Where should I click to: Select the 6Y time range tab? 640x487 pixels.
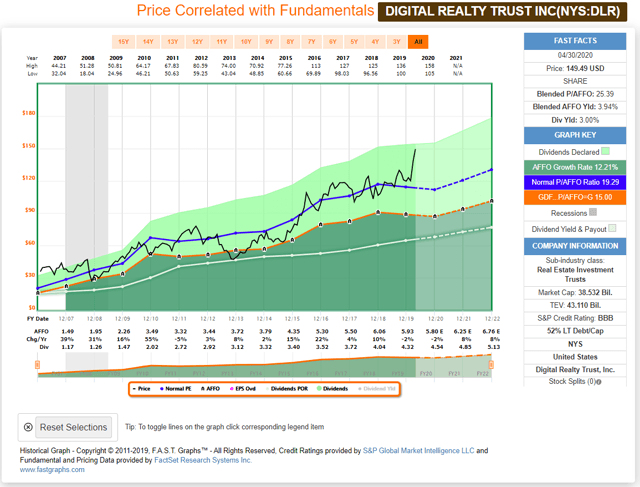point(333,42)
